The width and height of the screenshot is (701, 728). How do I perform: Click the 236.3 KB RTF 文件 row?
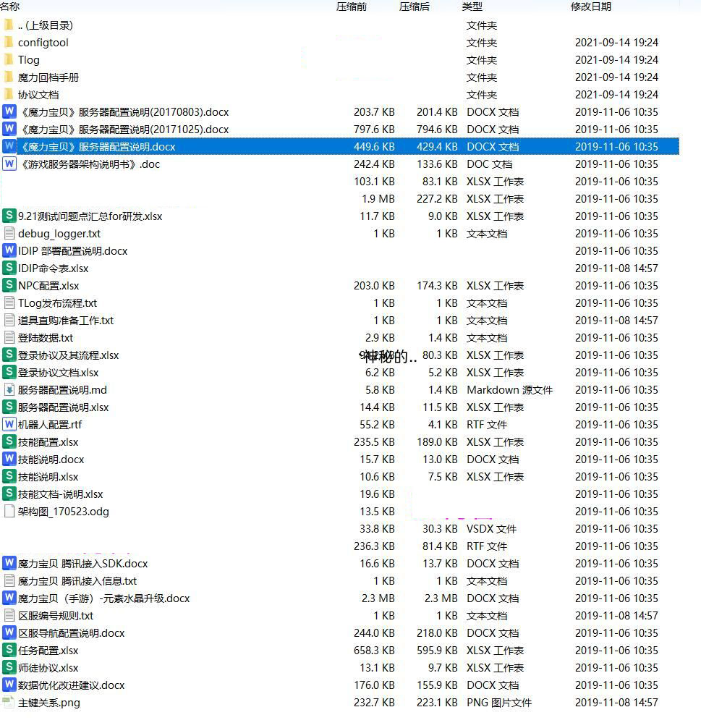pyautogui.click(x=340, y=546)
